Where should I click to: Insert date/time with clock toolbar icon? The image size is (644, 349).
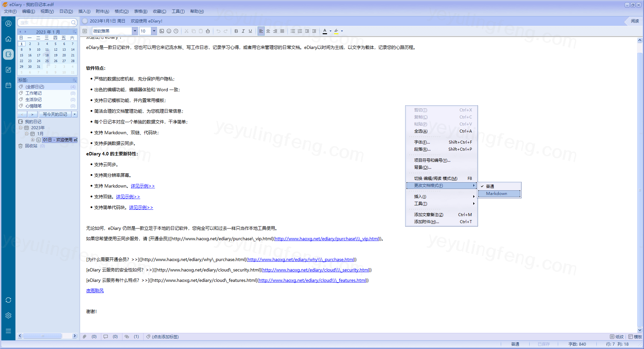click(176, 31)
